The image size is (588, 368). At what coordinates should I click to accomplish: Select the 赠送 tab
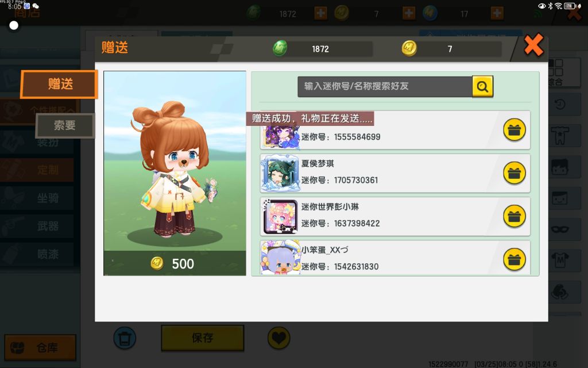(x=59, y=84)
